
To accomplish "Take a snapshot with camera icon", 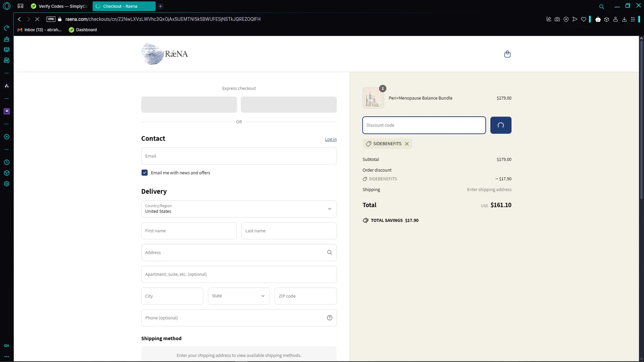I will pos(557,19).
